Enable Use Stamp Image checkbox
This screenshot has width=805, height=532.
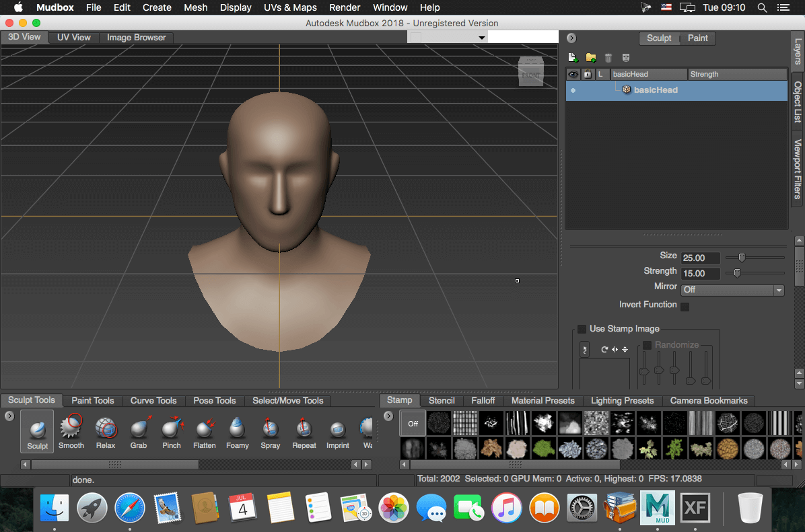click(x=582, y=329)
